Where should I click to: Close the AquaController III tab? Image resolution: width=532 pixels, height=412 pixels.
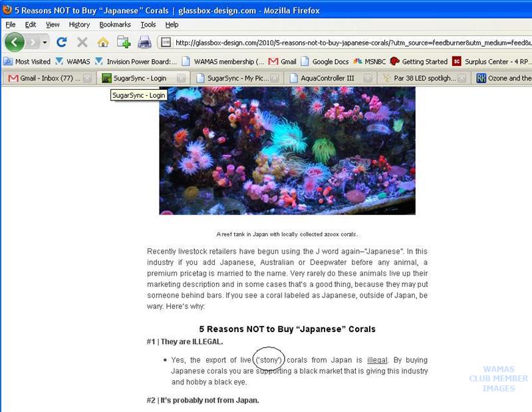tap(368, 78)
